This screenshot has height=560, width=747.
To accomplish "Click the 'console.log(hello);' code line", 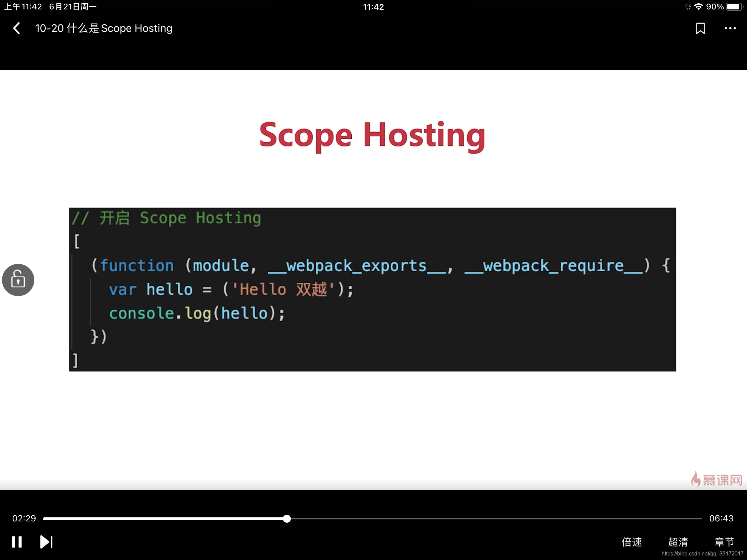I will pos(197,314).
